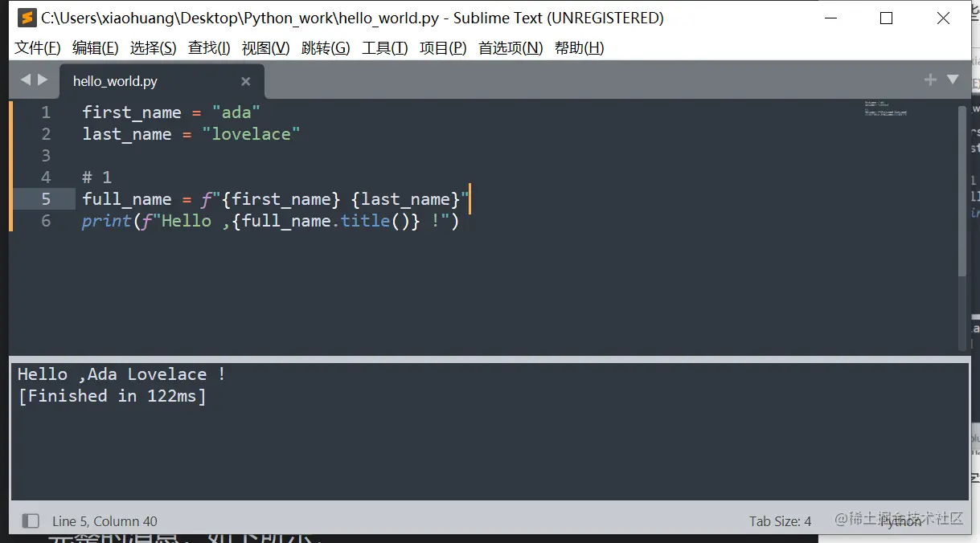980x543 pixels.
Task: Click output line Hello ,Ada Lovelace !
Action: (x=121, y=374)
